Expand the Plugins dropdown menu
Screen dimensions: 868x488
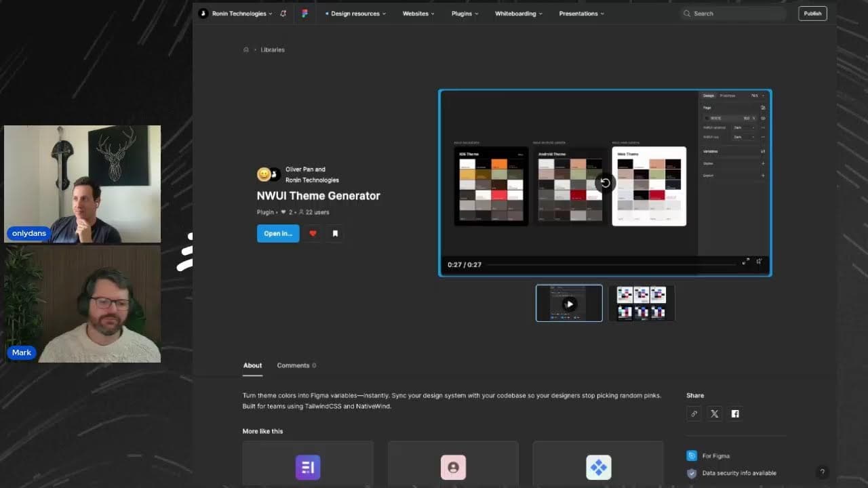(x=465, y=14)
